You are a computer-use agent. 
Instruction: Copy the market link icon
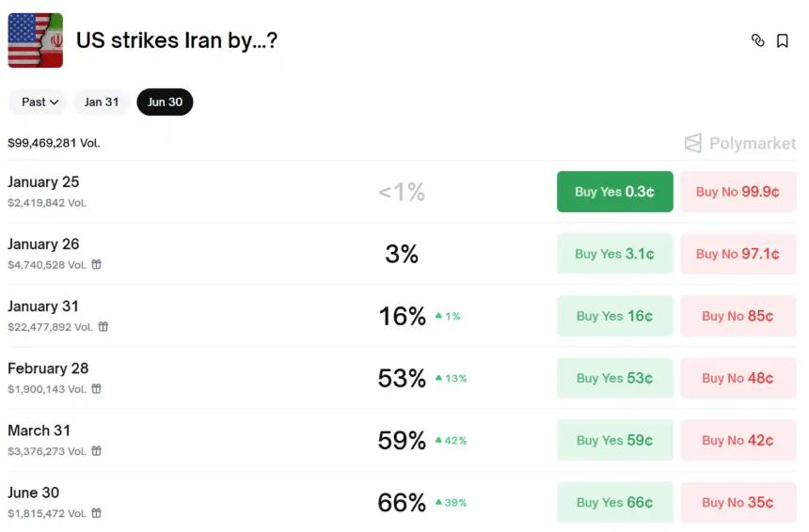pos(757,40)
